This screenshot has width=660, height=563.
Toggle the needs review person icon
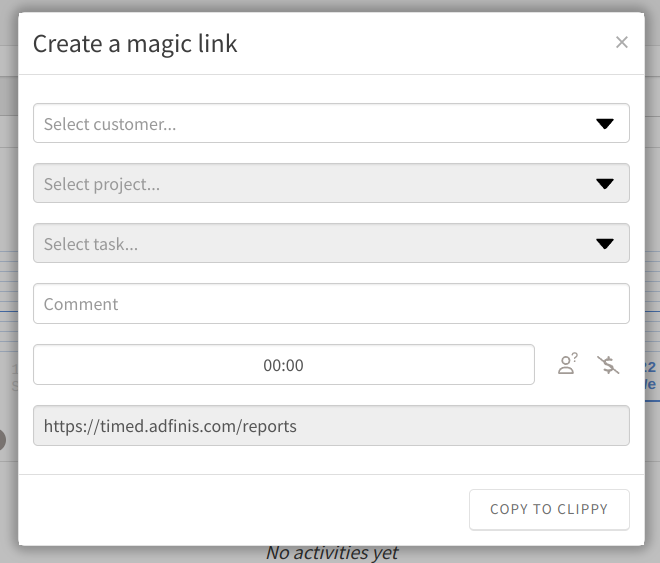point(568,364)
